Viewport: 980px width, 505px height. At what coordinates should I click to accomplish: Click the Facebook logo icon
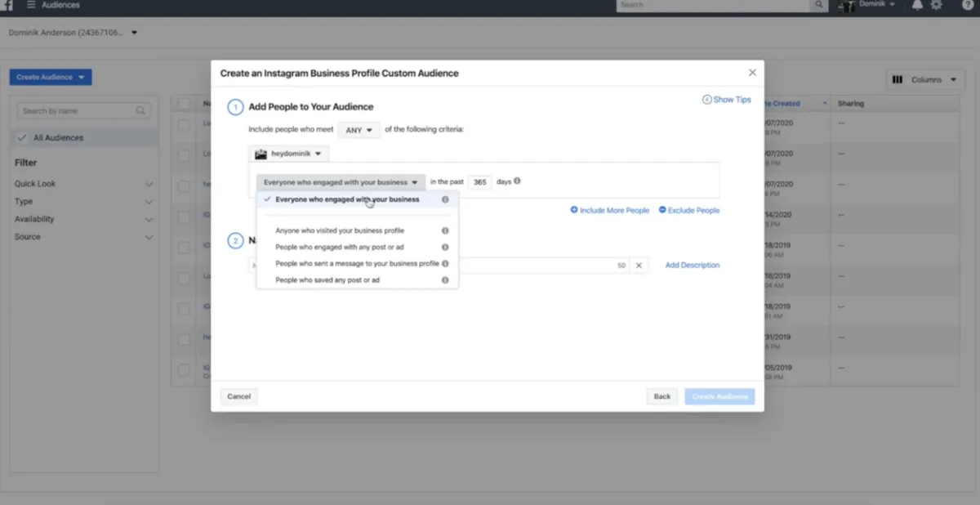[7, 5]
